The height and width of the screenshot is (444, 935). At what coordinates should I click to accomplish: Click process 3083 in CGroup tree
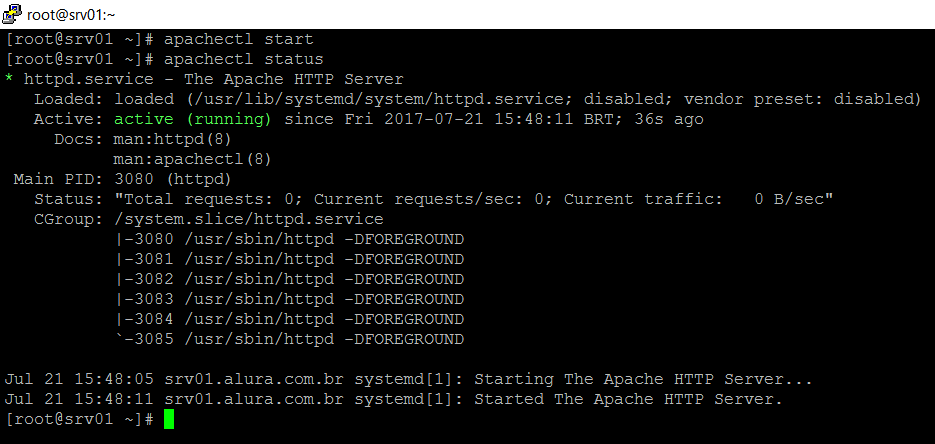pos(289,299)
